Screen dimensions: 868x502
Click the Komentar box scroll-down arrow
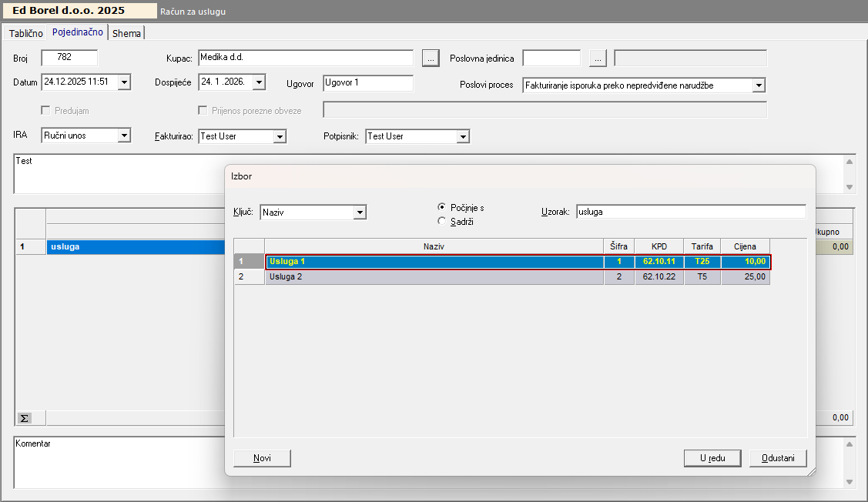click(850, 482)
